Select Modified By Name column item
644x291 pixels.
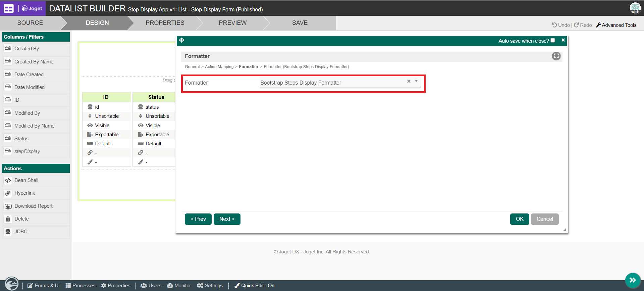[x=36, y=126]
